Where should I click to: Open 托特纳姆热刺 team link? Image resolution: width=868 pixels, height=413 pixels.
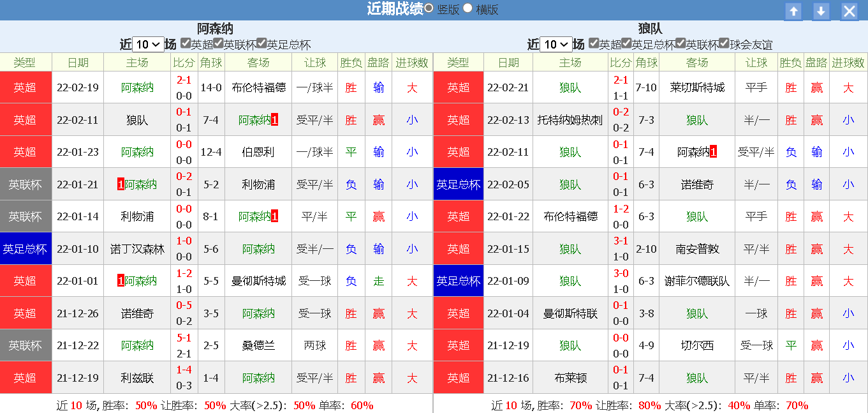point(570,120)
